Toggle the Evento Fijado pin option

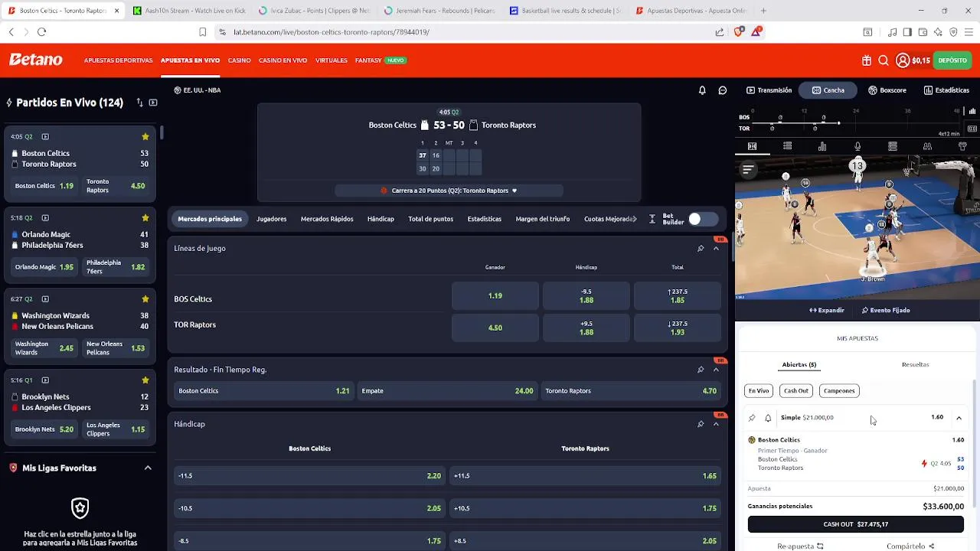(886, 310)
